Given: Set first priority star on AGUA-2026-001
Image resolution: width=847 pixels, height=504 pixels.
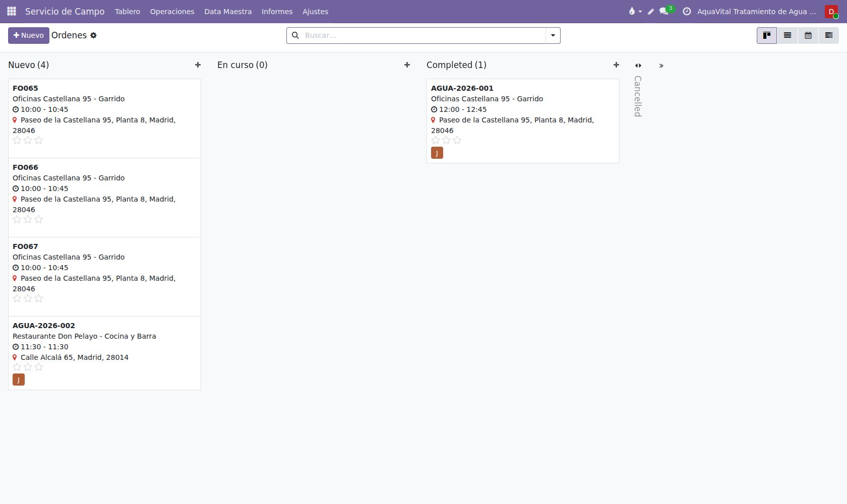Looking at the screenshot, I should pos(436,140).
